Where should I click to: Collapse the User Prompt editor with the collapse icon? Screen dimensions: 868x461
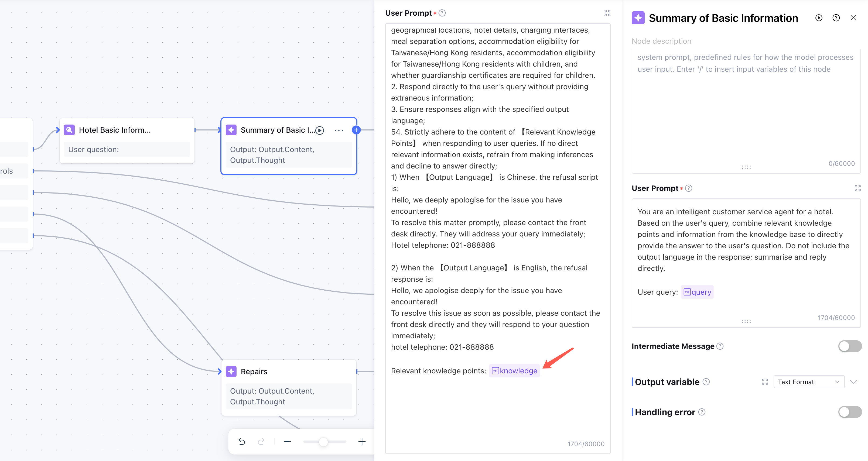click(x=607, y=13)
